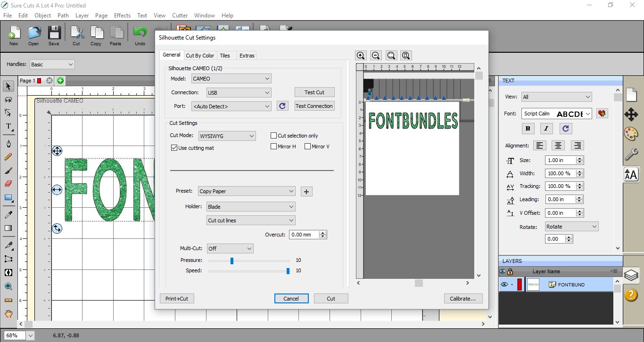This screenshot has height=342, width=644.
Task: Click the New document toolbar icon
Action: tap(14, 35)
